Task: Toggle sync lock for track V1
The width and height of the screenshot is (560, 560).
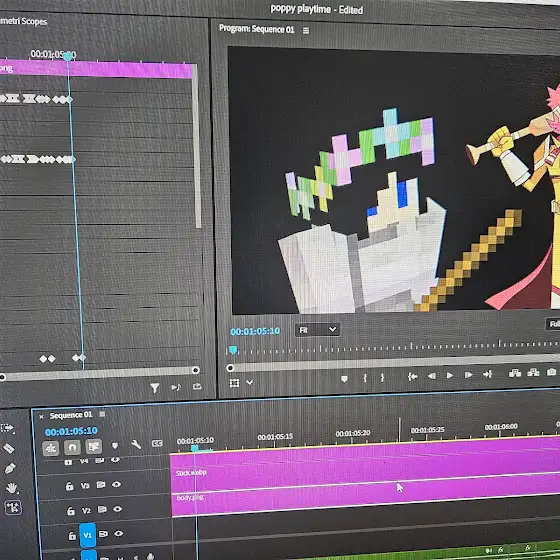Action: [103, 534]
